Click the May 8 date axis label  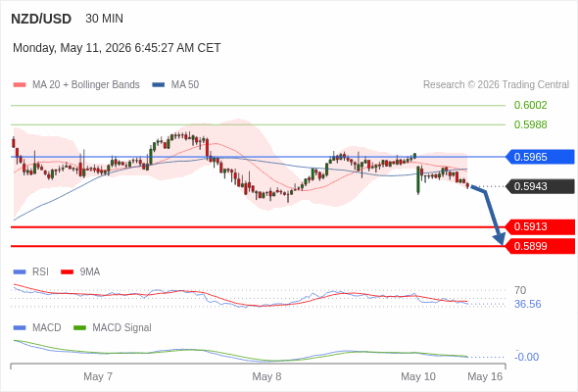tap(266, 376)
